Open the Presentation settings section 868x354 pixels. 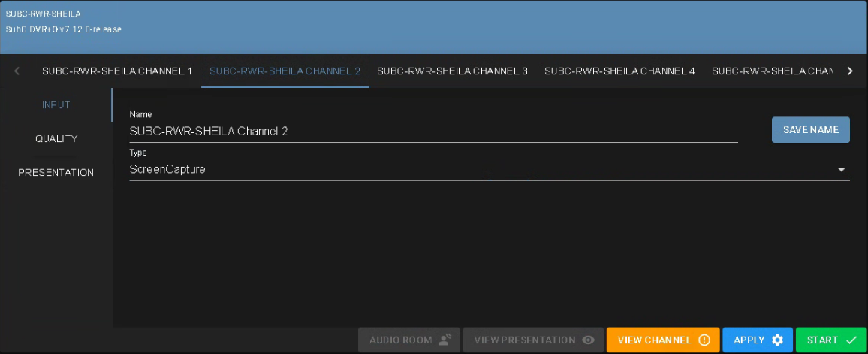56,173
